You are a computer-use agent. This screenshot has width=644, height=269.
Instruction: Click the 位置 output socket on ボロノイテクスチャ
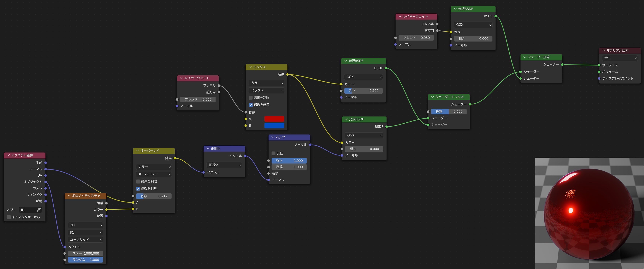(x=107, y=216)
